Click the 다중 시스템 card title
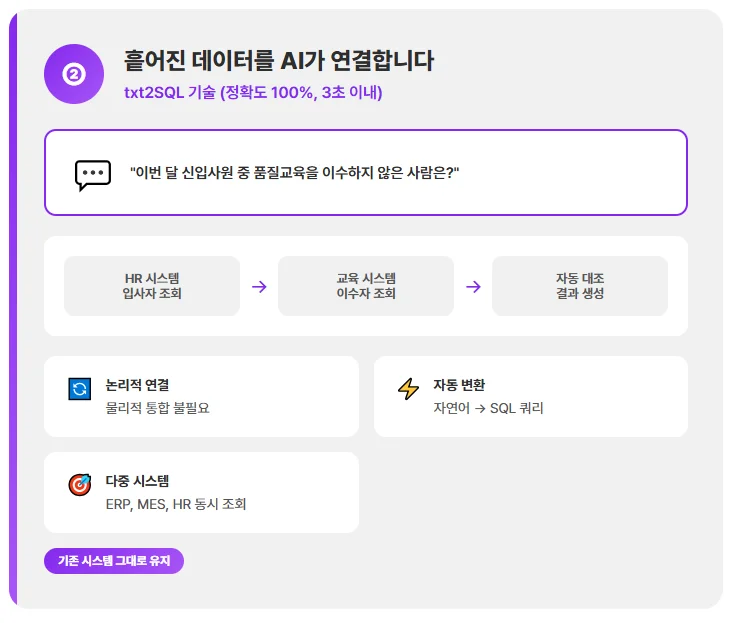The image size is (736, 623). (137, 481)
